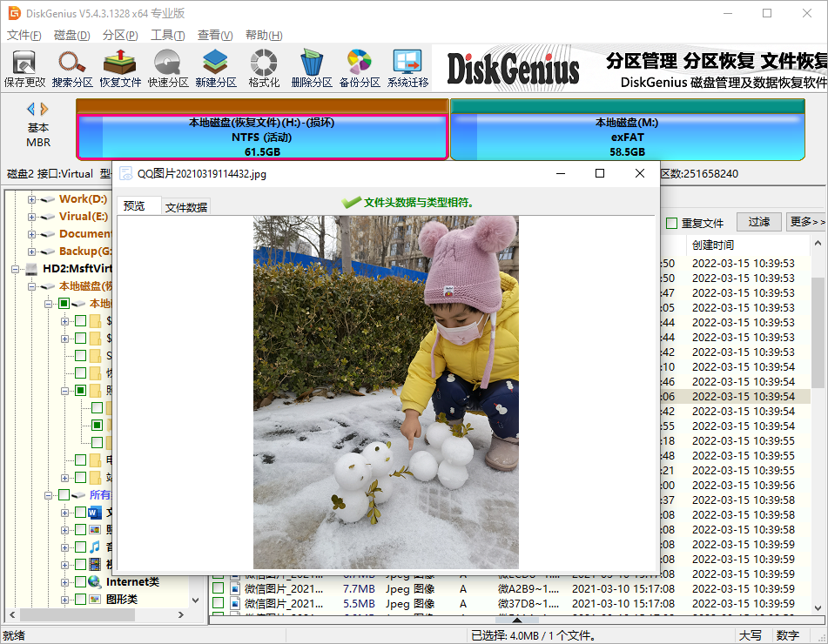The width and height of the screenshot is (828, 644).
Task: Expand the Document drive tree node
Action: click(31, 234)
